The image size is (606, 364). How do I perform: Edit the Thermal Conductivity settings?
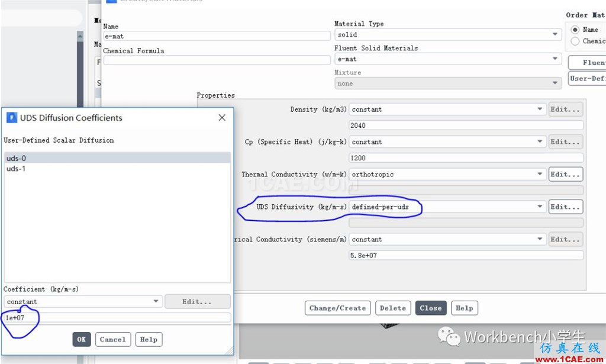tap(566, 174)
